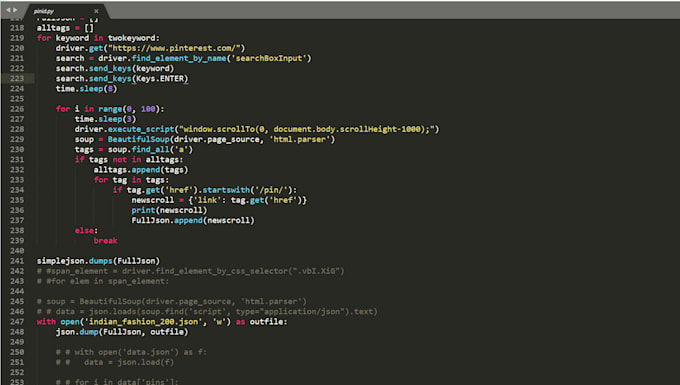The width and height of the screenshot is (680, 385).
Task: Close the pinid.py tab
Action: click(96, 11)
